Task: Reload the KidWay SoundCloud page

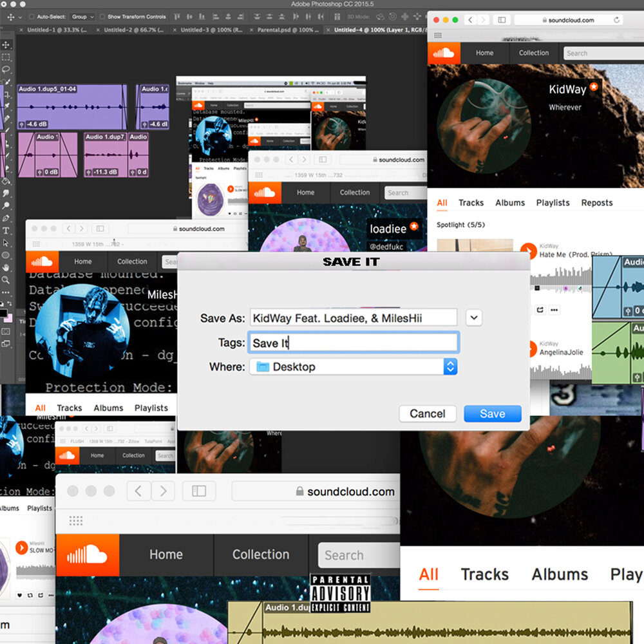Action: 617,20
